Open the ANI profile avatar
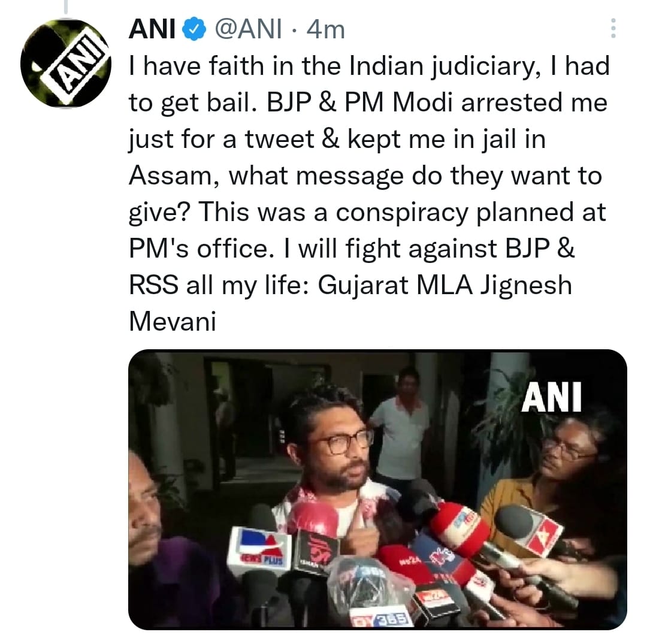Image resolution: width=647 pixels, height=644 pixels. [66, 63]
